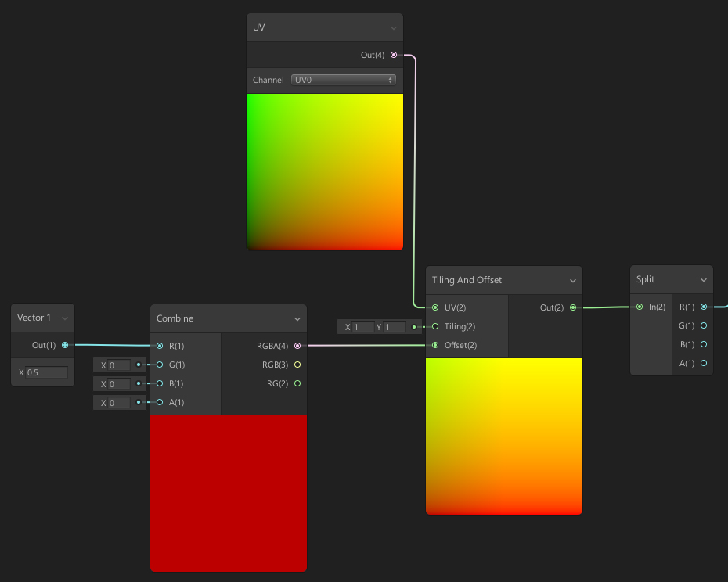Click the Combine R(1) input port
728x582 pixels.
(160, 346)
